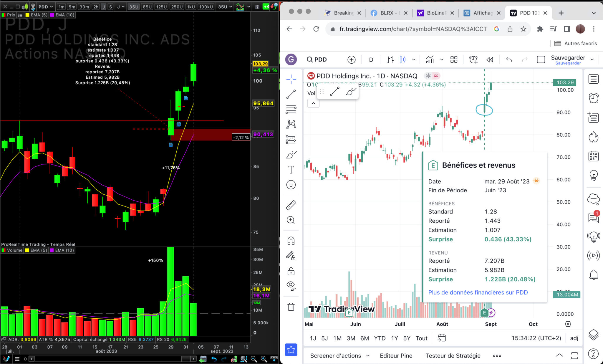This screenshot has width=603, height=364.
Task: Expand the Sauvegarder dropdown arrow
Action: point(592,59)
